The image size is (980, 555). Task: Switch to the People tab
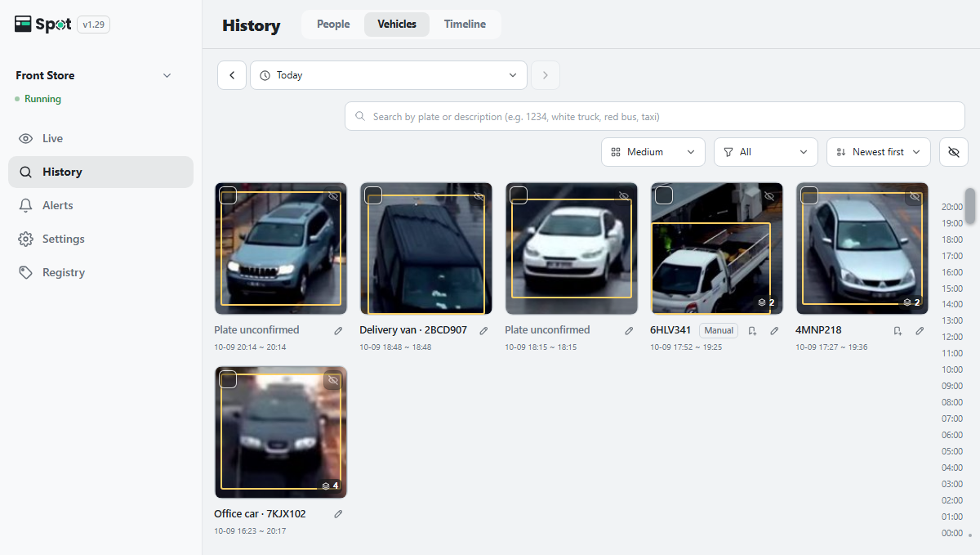pos(333,25)
